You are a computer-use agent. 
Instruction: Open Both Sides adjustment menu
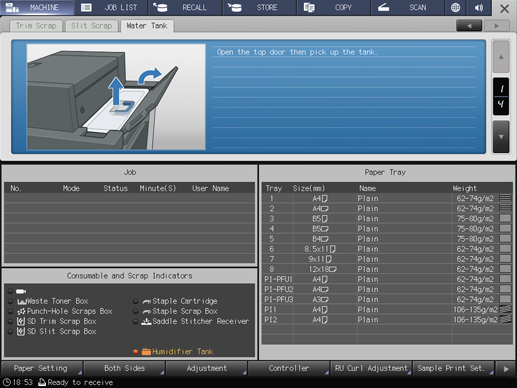point(124,368)
